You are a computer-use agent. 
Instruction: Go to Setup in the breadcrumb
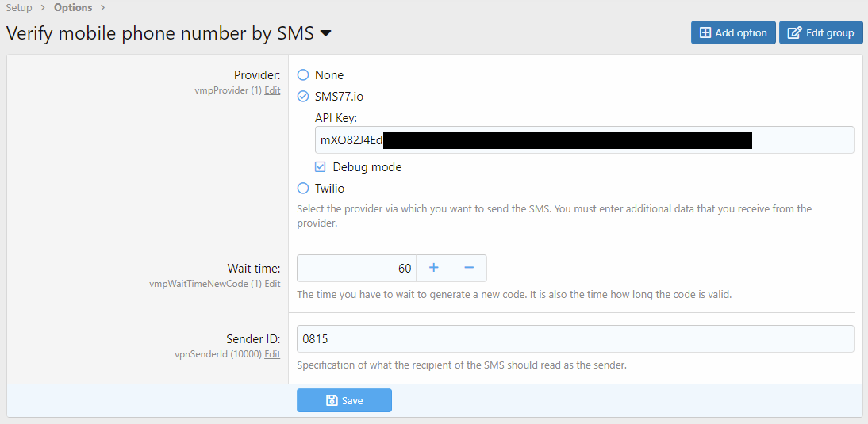coord(19,8)
